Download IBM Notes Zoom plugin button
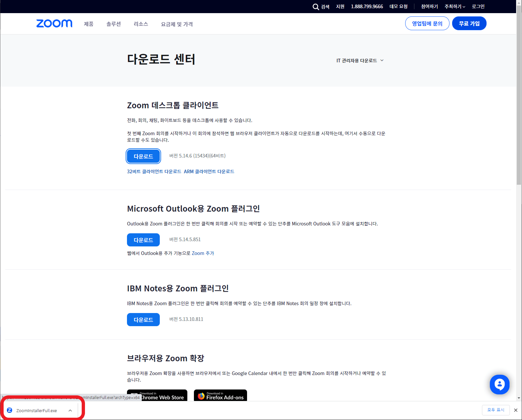Image resolution: width=522 pixels, height=420 pixels. pyautogui.click(x=143, y=320)
